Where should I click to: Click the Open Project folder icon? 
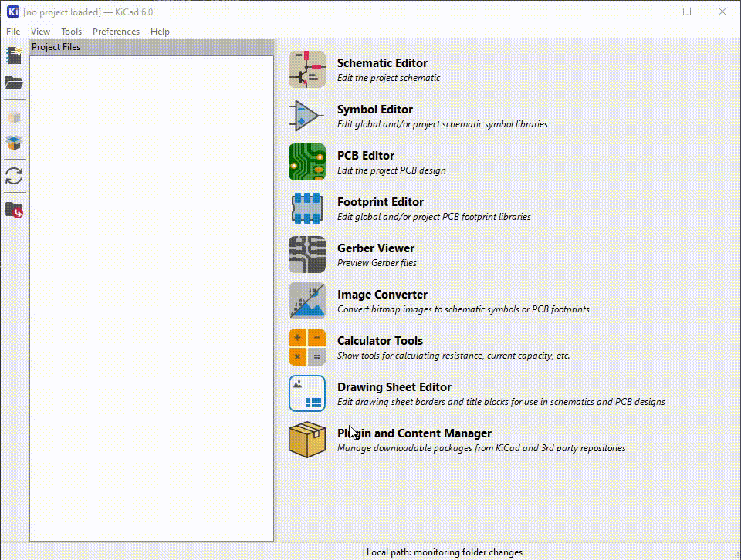(x=14, y=83)
